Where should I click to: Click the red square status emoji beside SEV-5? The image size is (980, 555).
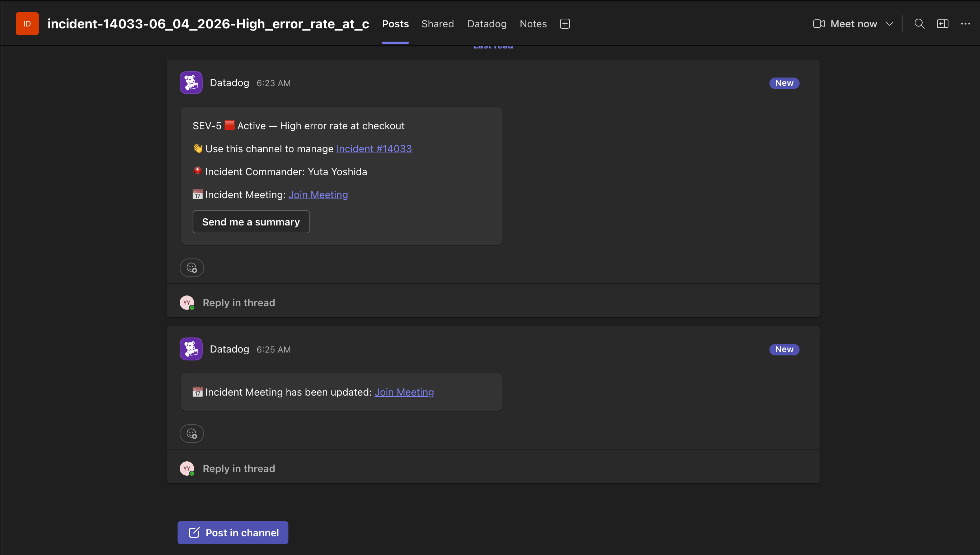click(x=229, y=125)
